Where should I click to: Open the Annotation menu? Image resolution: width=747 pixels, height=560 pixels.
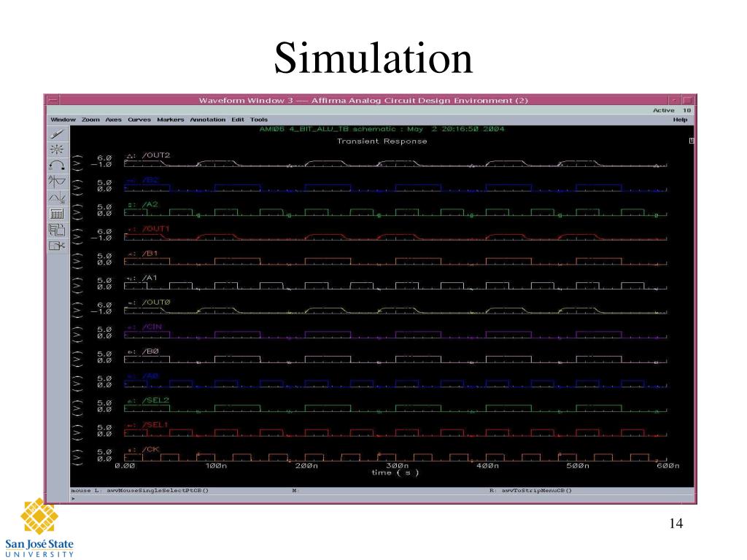(208, 120)
